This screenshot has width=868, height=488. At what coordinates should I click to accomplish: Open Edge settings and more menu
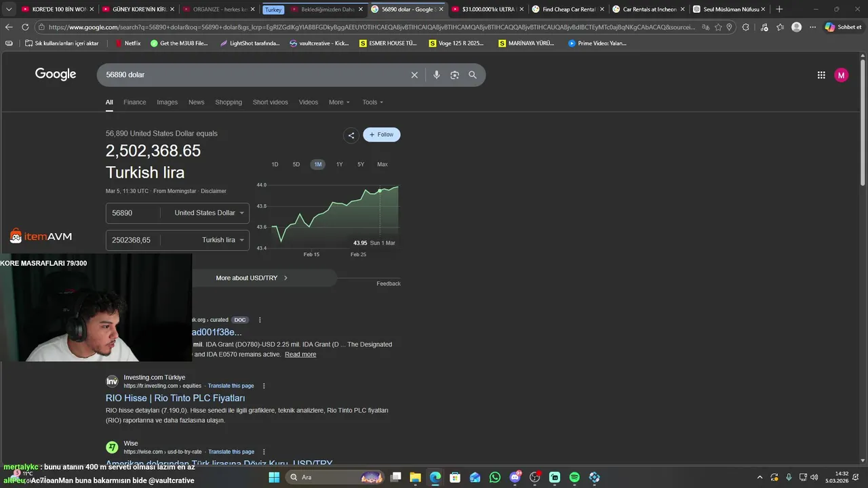click(812, 27)
